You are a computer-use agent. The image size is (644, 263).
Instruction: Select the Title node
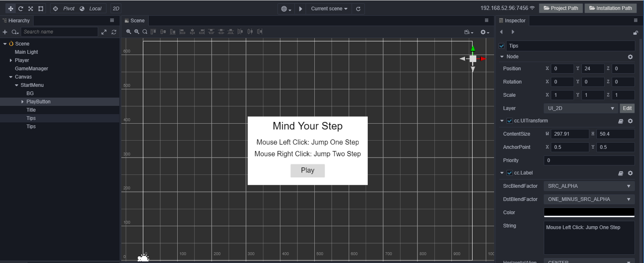coord(31,110)
